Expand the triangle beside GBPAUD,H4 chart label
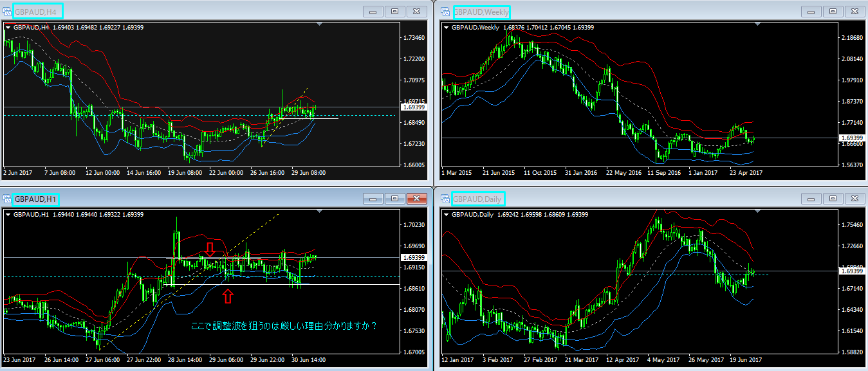 pos(8,27)
